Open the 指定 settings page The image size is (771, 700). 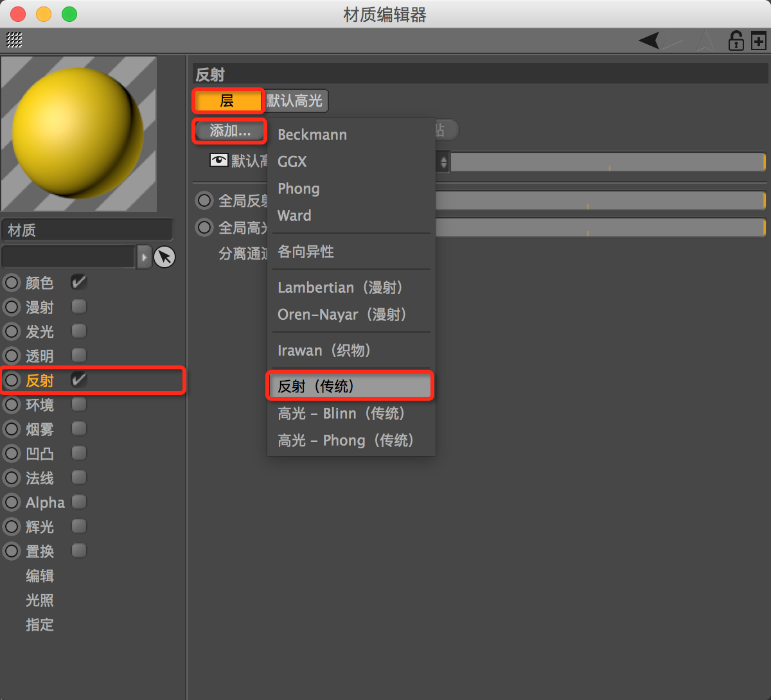coord(39,624)
